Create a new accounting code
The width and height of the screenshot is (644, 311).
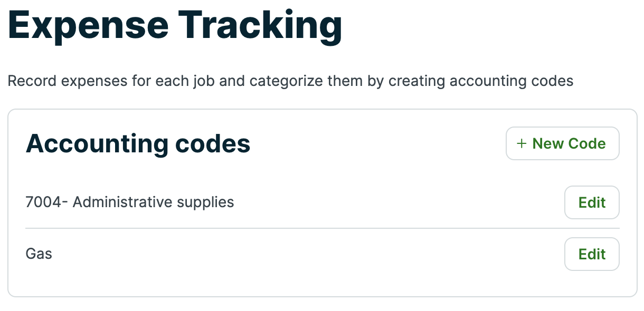(562, 143)
